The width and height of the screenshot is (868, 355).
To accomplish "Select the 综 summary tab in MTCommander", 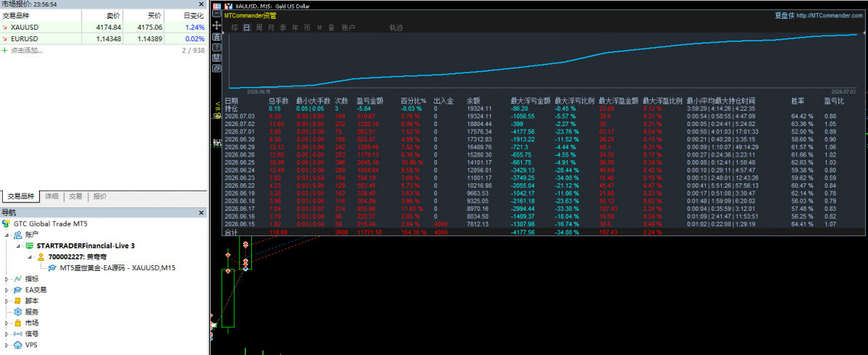I will click(235, 27).
